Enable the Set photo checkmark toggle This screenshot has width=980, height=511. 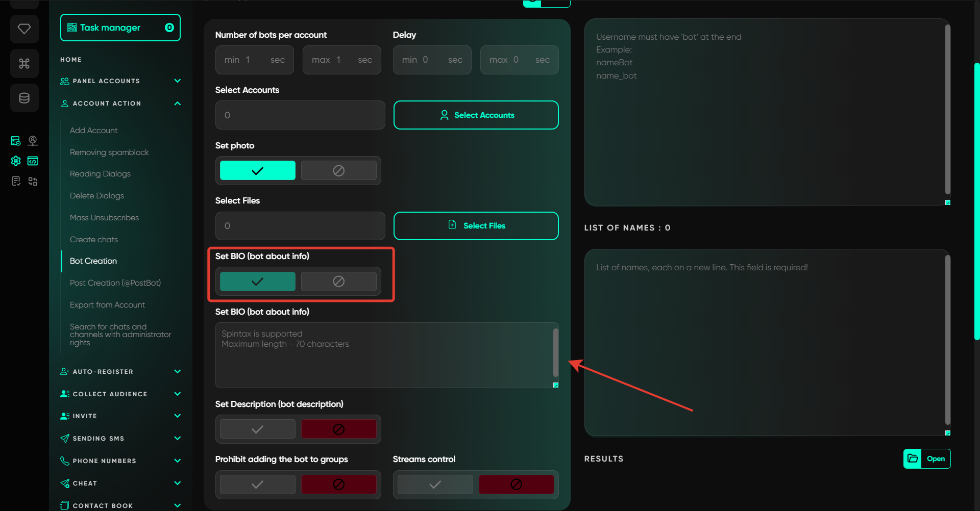pyautogui.click(x=257, y=170)
